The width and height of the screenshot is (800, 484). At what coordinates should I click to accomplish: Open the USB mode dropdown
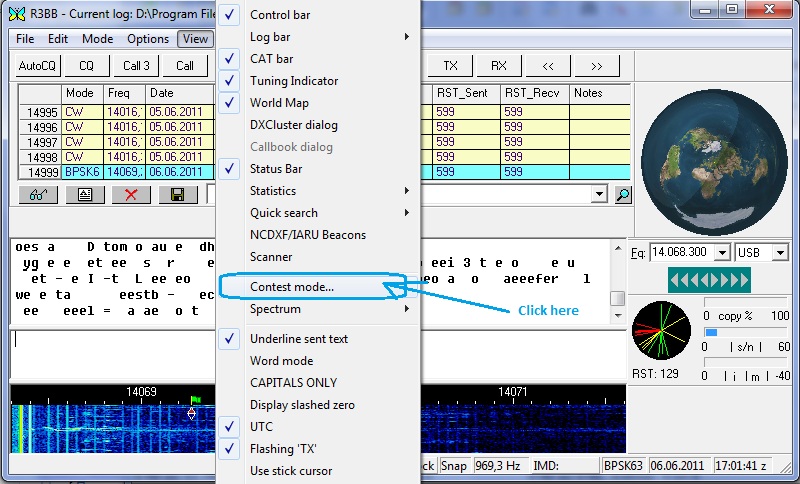pos(781,252)
